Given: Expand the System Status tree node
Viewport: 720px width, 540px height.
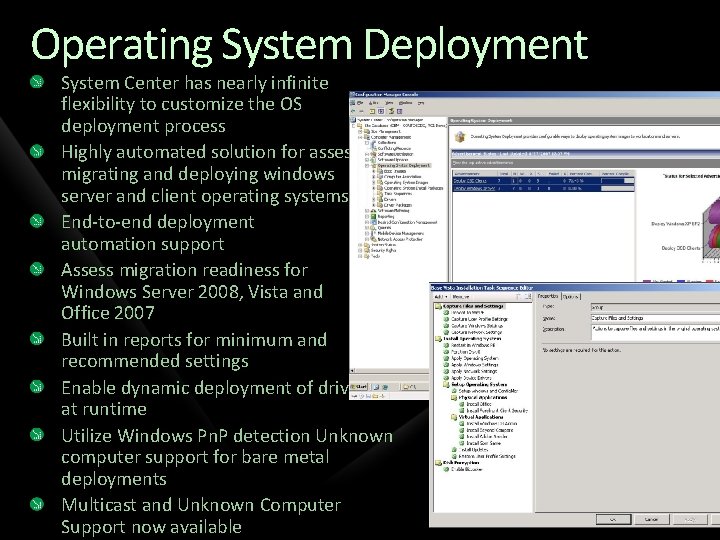Looking at the screenshot, I should pyautogui.click(x=360, y=245).
